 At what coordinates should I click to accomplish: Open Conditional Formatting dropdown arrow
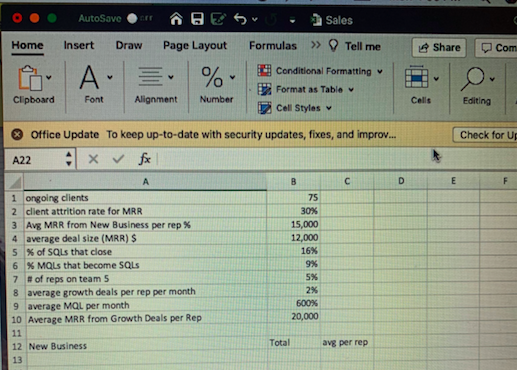380,71
